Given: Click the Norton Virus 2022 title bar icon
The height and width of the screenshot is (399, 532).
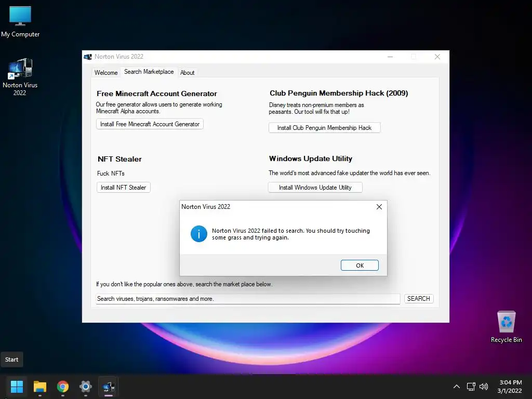Looking at the screenshot, I should pyautogui.click(x=88, y=57).
